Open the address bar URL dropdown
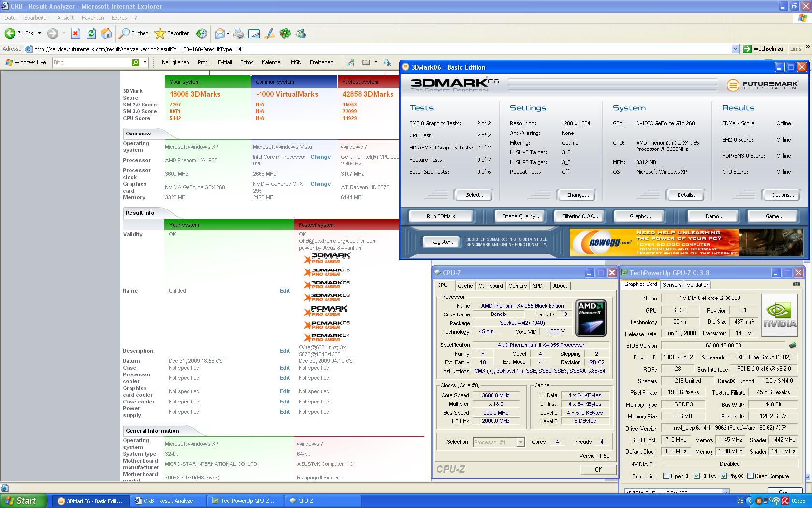Screen dimensions: 812x508 click(x=735, y=49)
